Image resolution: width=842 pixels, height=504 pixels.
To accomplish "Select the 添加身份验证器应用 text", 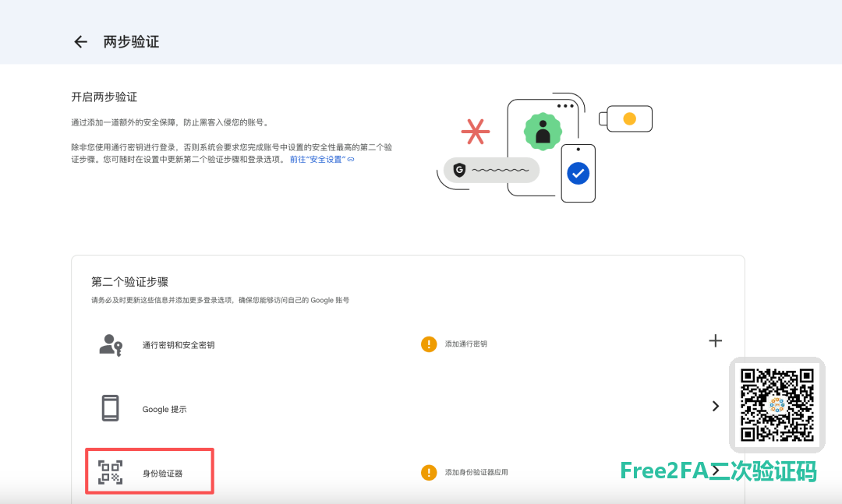I will 476,472.
